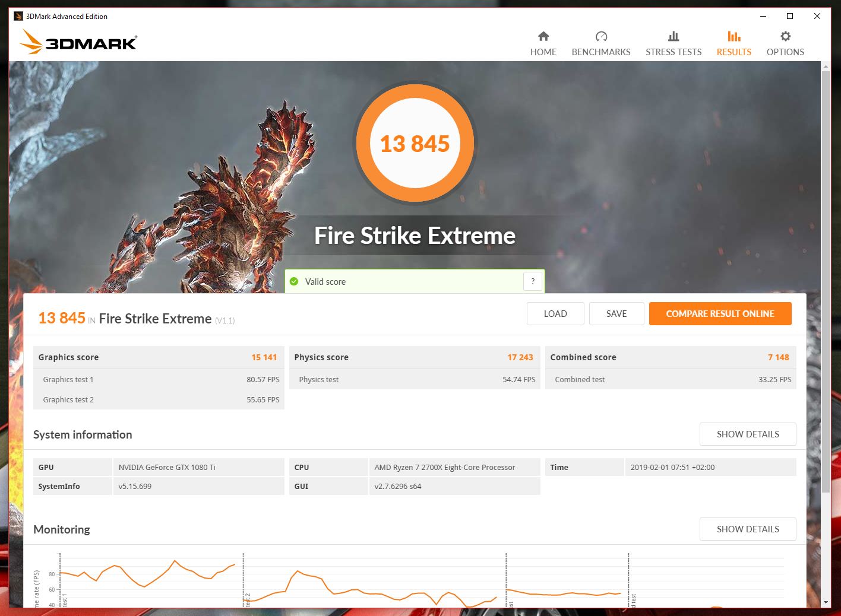Click the scroll down arrow
Screen dimensions: 841x616
(826, 602)
